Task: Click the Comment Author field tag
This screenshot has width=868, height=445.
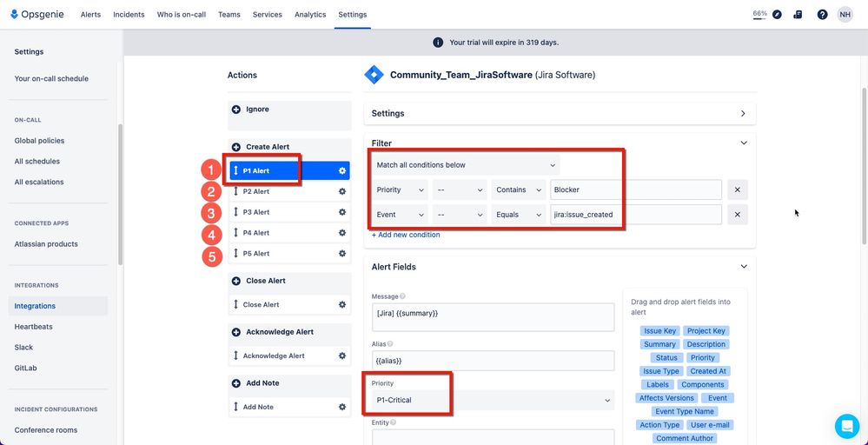Action: pos(685,438)
